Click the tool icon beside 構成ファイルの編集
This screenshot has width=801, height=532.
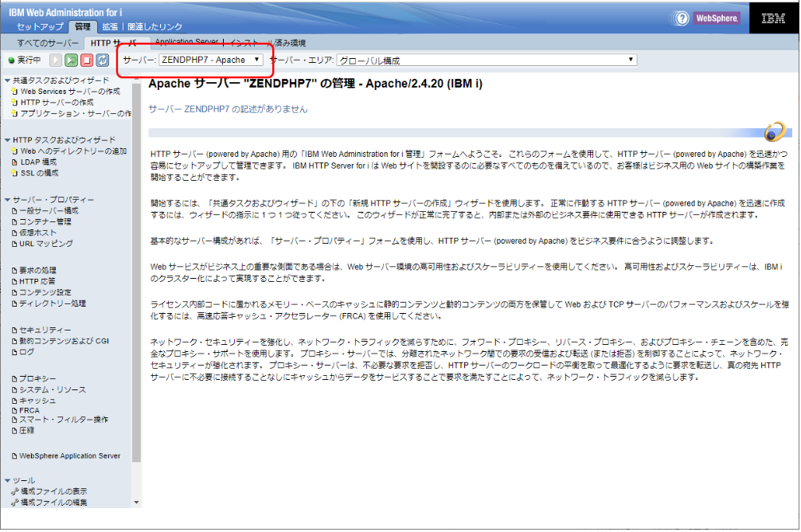point(15,503)
